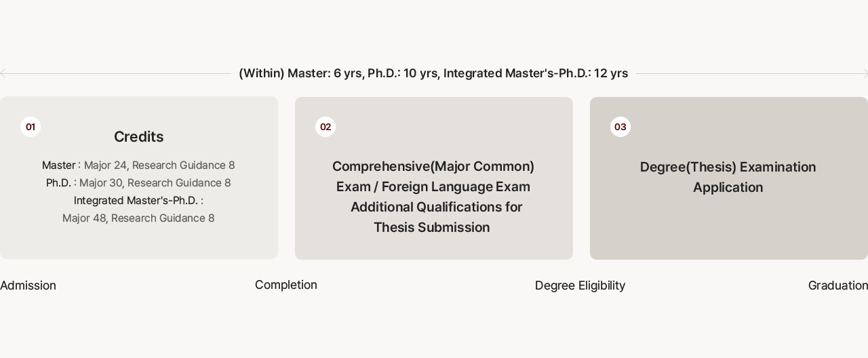Click the 01 step number badge
Viewport: 868px width, 358px height.
pos(31,127)
